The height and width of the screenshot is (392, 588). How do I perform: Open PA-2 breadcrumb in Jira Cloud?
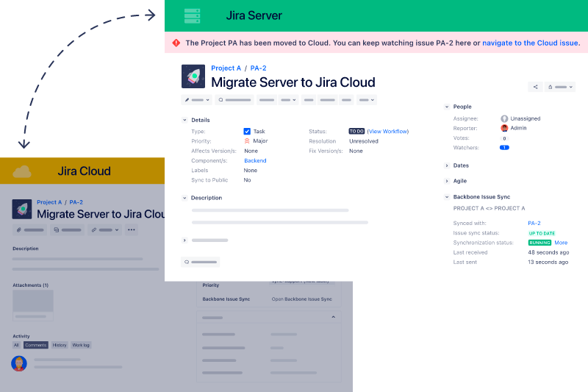[76, 202]
